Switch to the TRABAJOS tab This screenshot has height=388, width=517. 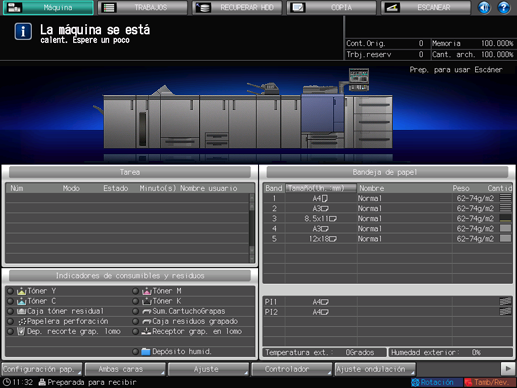pyautogui.click(x=143, y=7)
